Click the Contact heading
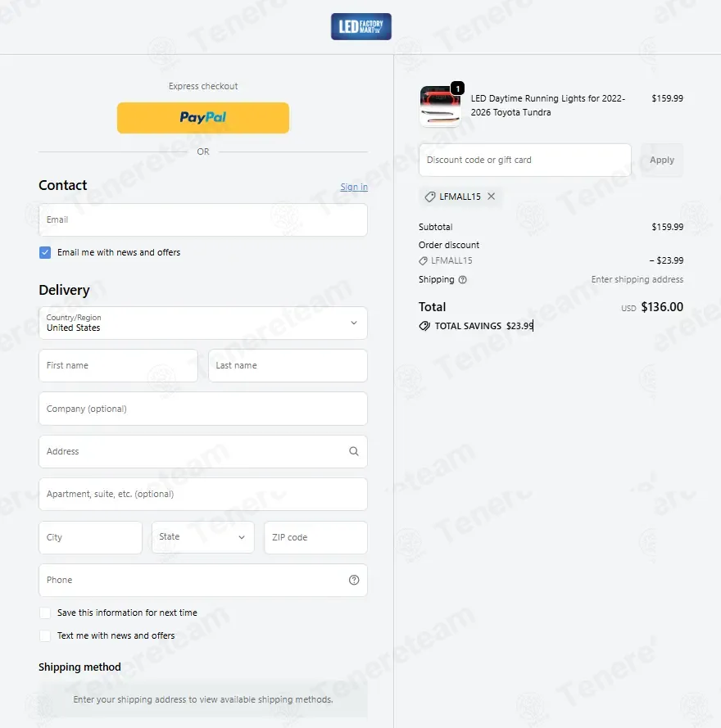 (x=63, y=185)
